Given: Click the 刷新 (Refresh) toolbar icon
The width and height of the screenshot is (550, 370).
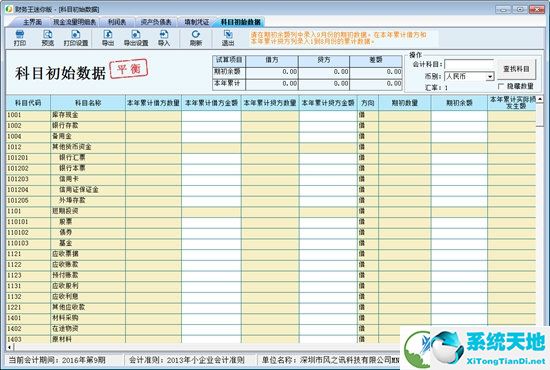Looking at the screenshot, I should [195, 38].
